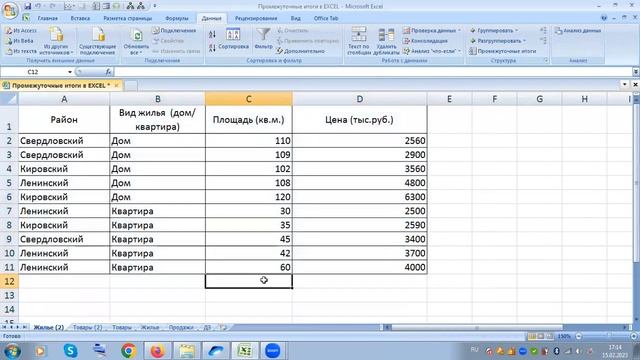Customize Quick Access Toolbar dropdown
640x360 pixels.
click(155, 6)
